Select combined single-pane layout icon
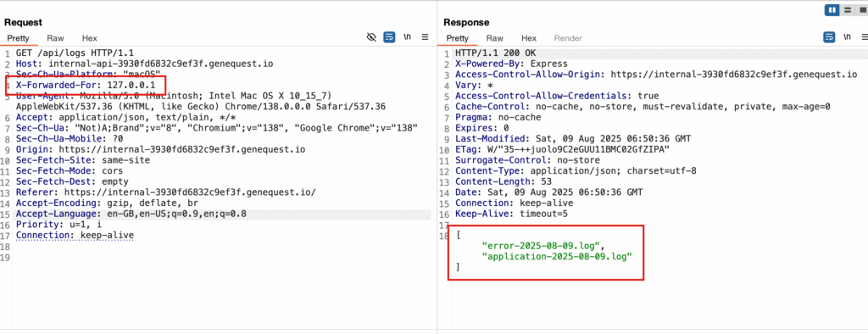This screenshot has width=868, height=334. point(862,10)
